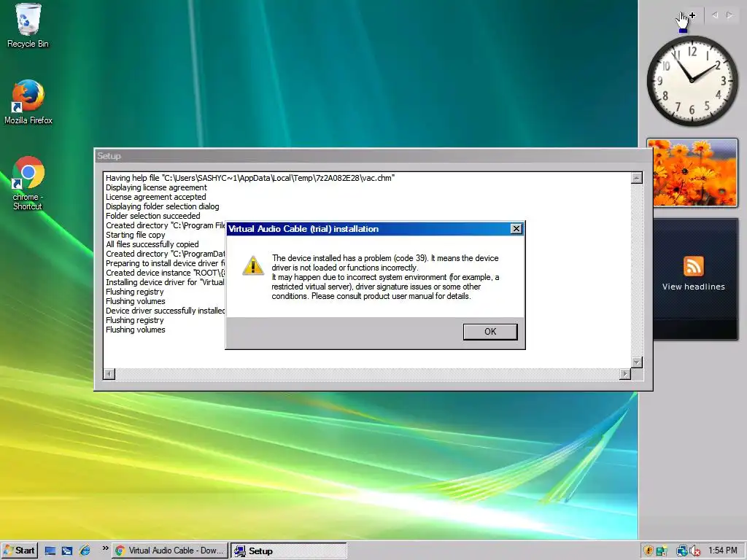This screenshot has height=560, width=747.
Task: Click log line "Displaying license agreement"
Action: pyautogui.click(x=156, y=187)
